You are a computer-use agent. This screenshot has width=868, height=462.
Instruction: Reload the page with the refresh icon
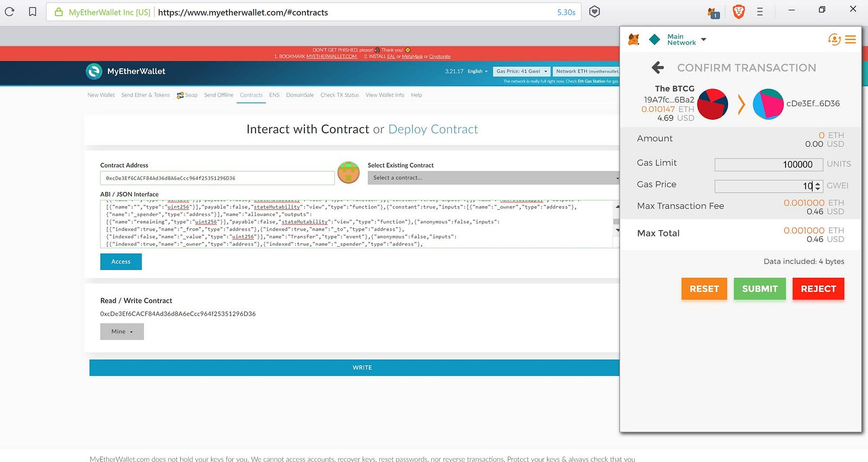tap(9, 11)
